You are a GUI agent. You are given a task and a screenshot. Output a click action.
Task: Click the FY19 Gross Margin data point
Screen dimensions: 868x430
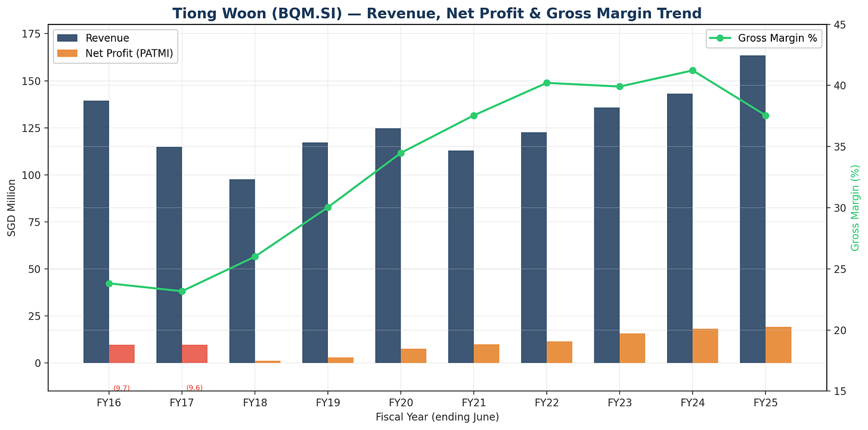pyautogui.click(x=328, y=207)
